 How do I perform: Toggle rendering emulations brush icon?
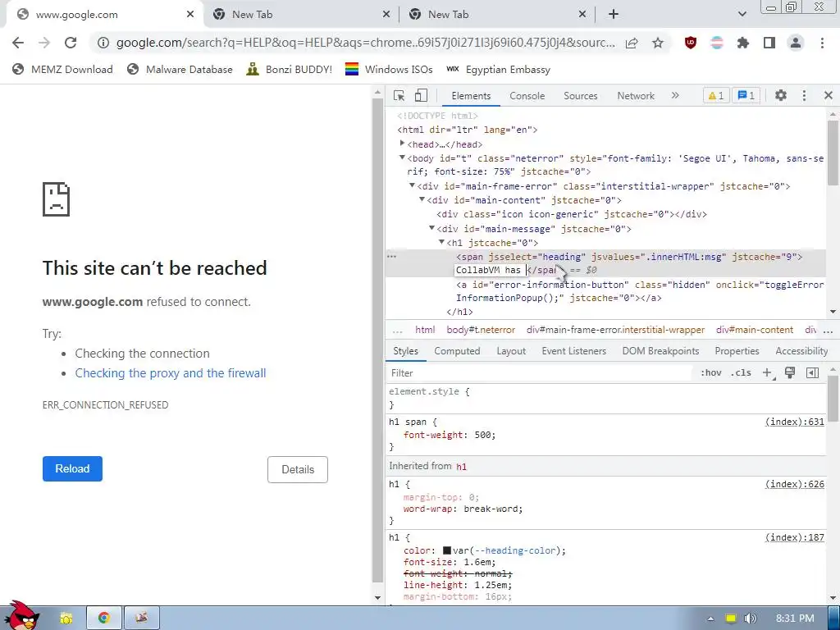(x=790, y=373)
